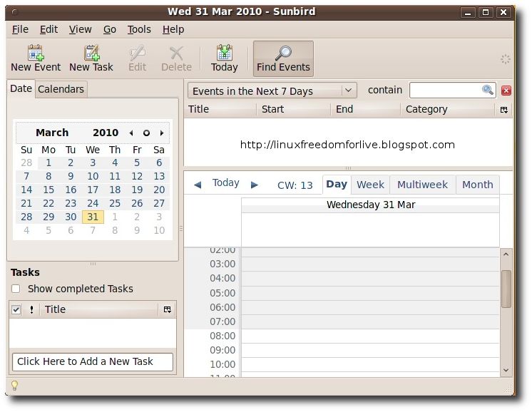532x412 pixels.
Task: Switch to Month view tab
Action: click(x=477, y=185)
